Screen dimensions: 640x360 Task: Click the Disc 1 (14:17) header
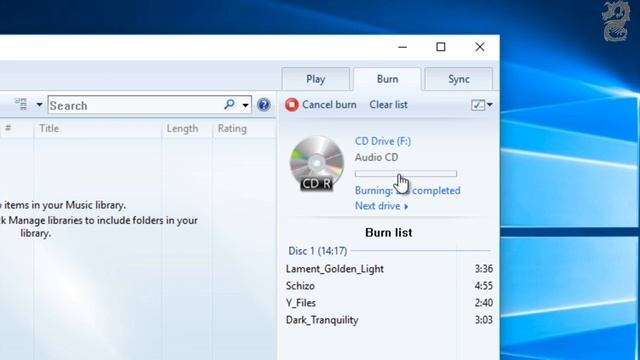pos(318,251)
